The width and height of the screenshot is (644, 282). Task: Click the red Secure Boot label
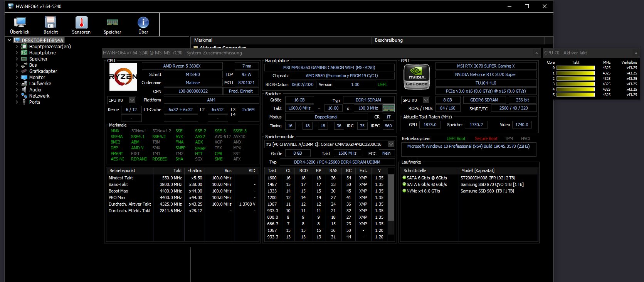tap(486, 138)
